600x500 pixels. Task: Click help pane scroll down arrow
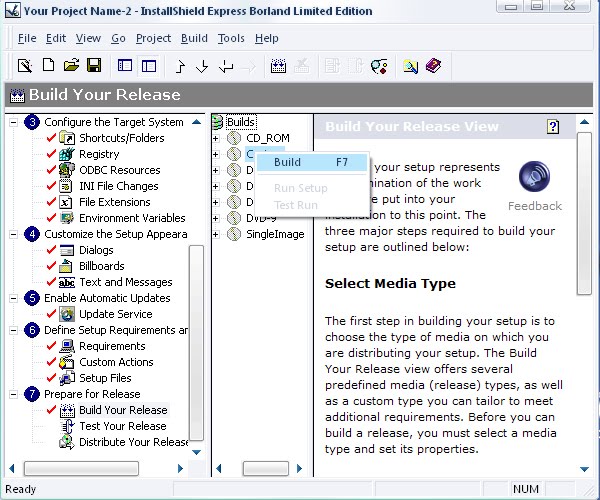click(584, 469)
